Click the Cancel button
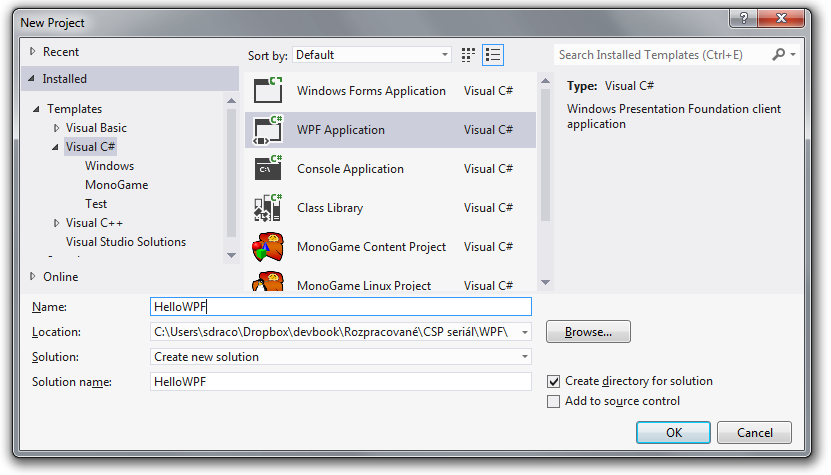 pyautogui.click(x=754, y=433)
